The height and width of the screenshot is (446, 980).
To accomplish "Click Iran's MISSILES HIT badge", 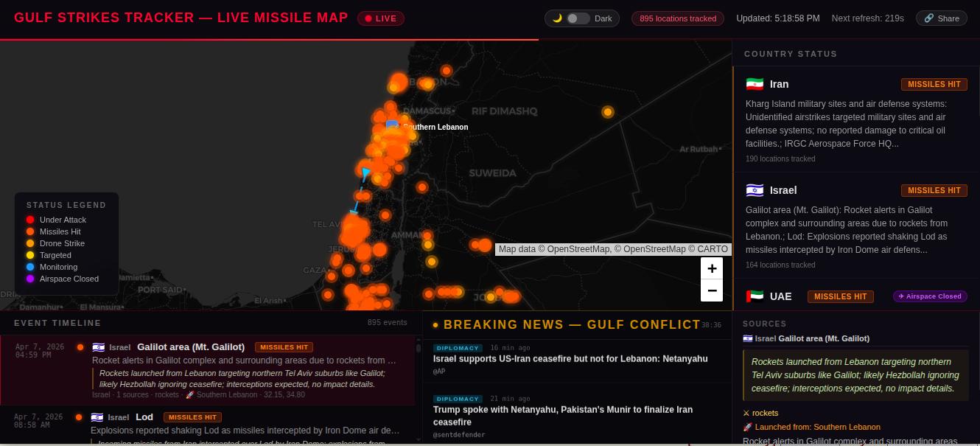I will (934, 84).
